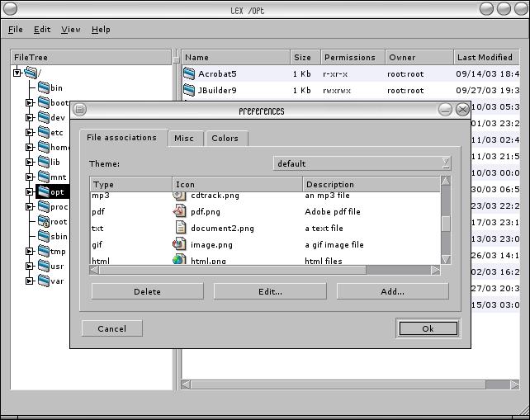Screen dimensions: 530x420
Task: Click the JBuilder9 folder icon
Action: [189, 90]
